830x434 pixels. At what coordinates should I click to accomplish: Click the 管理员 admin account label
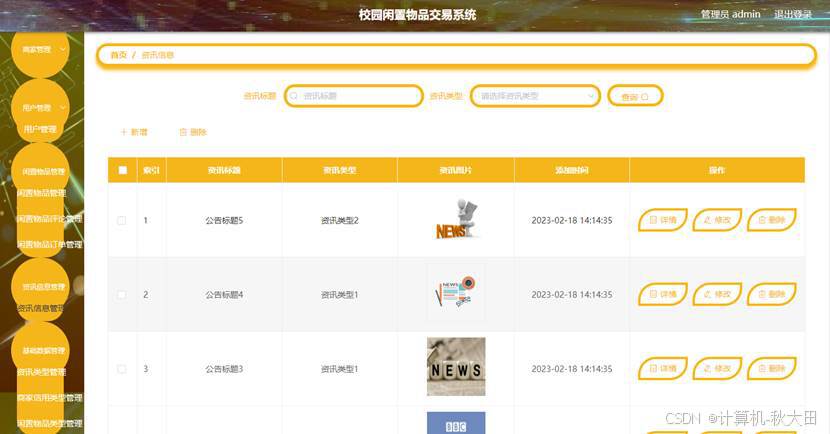click(x=730, y=14)
